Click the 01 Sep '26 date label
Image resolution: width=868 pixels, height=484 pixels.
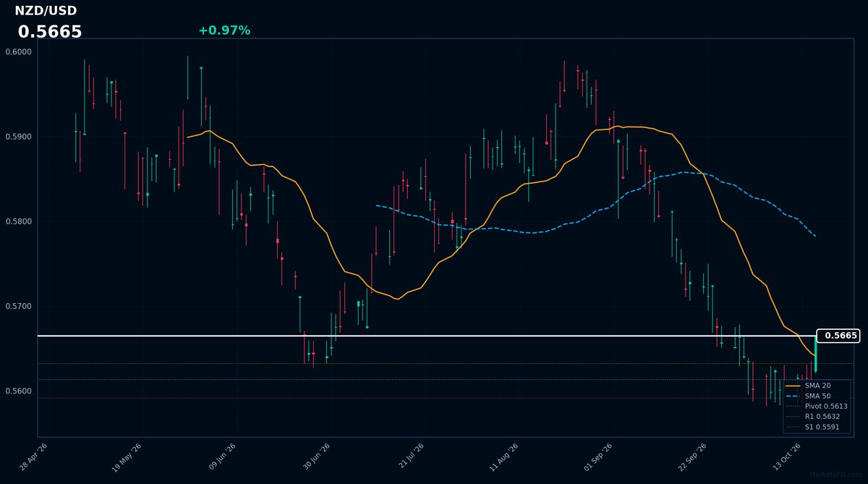point(598,457)
